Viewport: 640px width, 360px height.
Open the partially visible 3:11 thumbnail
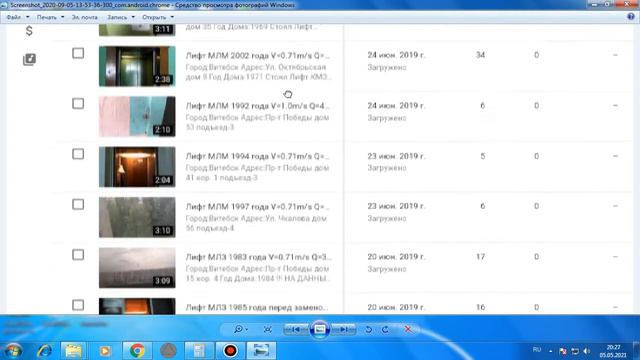pyautogui.click(x=137, y=30)
